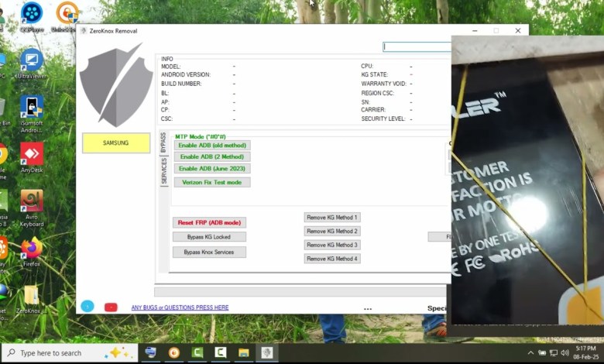Click the ANDROID VERSION: label
Image resolution: width=604 pixels, height=364 pixels.
186,74
